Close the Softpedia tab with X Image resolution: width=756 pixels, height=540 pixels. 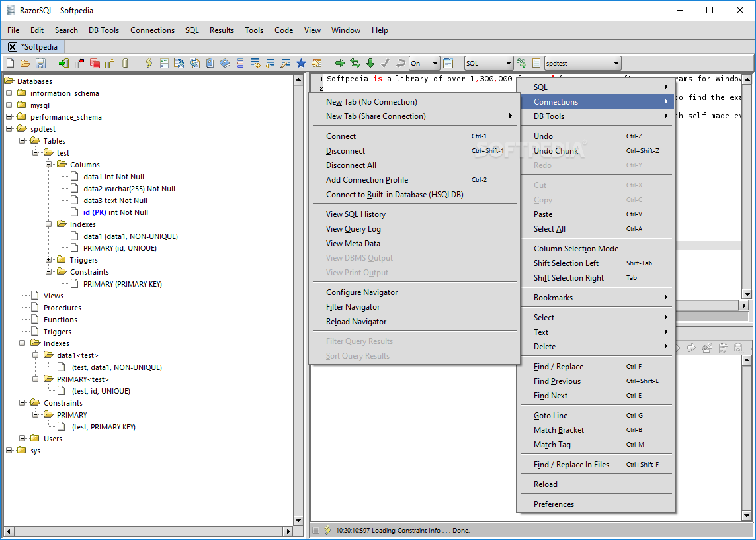click(x=13, y=47)
